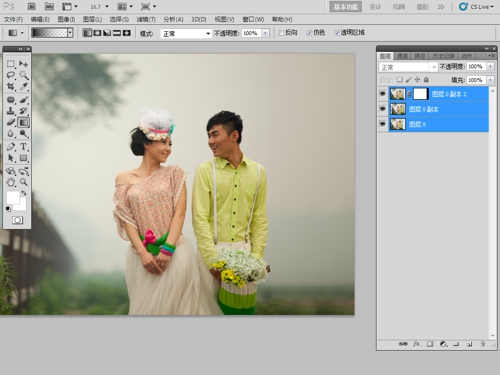Open the zoom level 16.7 dropdown

107,7
